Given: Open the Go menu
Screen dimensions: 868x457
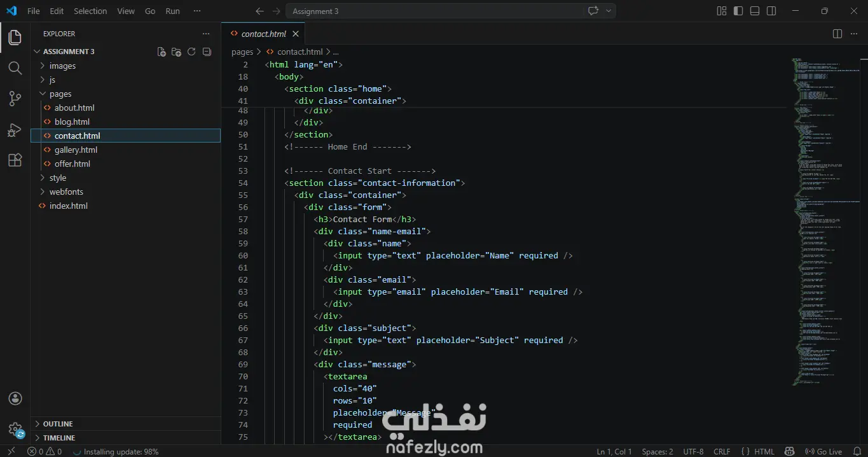Looking at the screenshot, I should 150,11.
